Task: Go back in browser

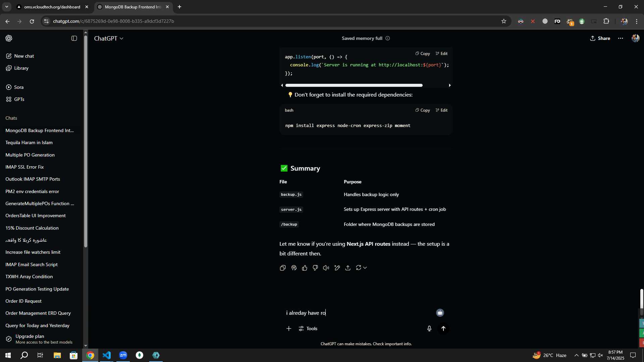Action: click(7, 21)
